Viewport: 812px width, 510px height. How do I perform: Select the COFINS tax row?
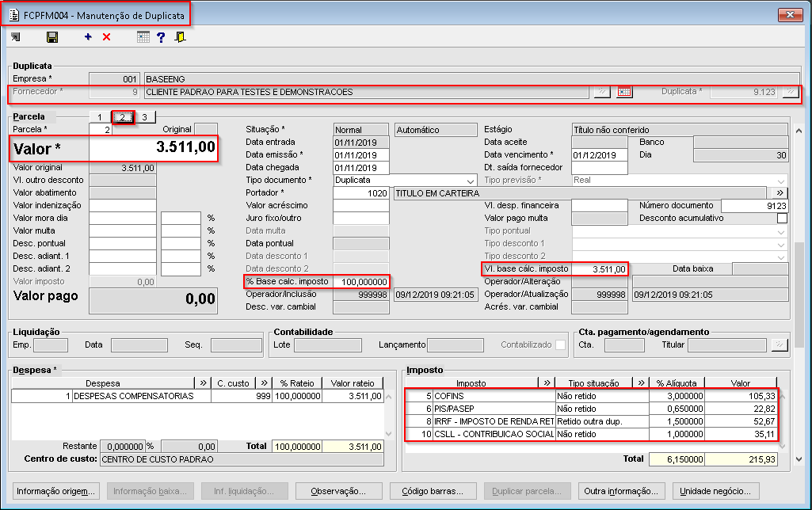[592, 396]
